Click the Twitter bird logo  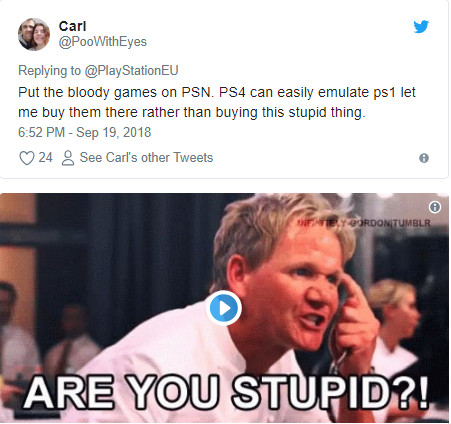click(x=421, y=27)
